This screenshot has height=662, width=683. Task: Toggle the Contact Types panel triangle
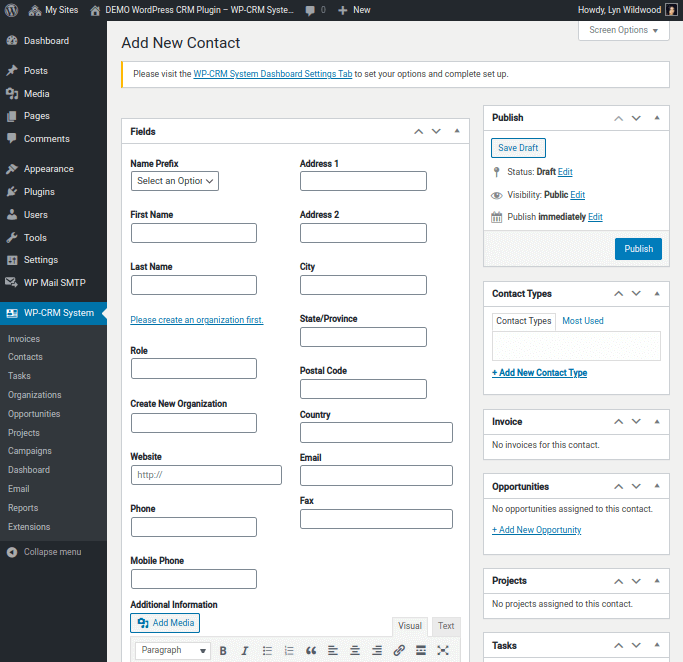coord(657,294)
